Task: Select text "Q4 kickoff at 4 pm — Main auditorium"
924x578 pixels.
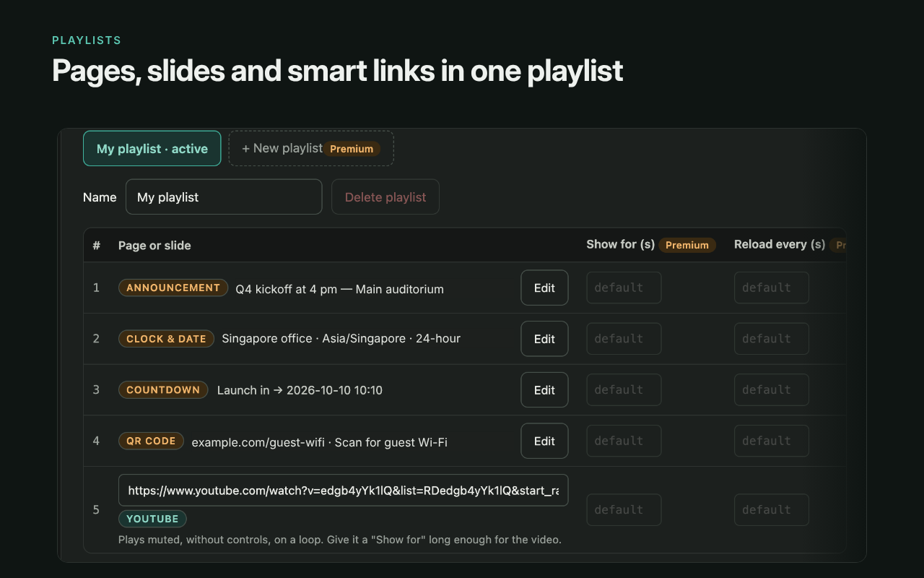Action: 339,289
